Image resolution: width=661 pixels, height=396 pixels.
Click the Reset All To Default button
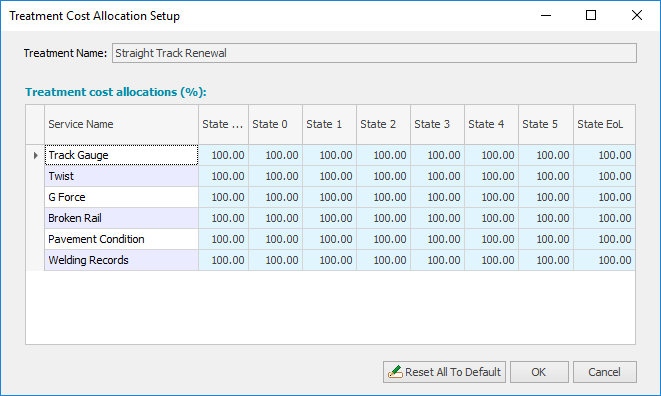444,372
